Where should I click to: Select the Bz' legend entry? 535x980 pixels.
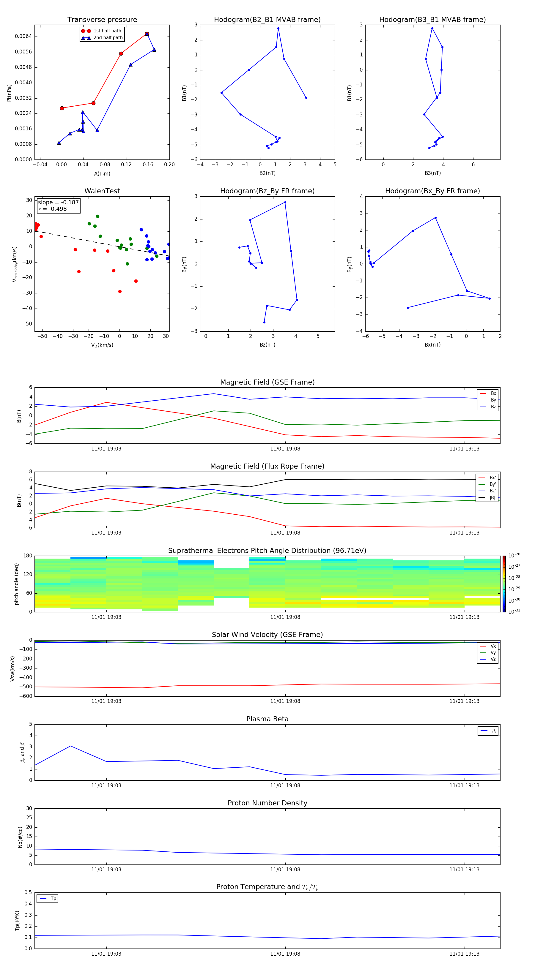point(487,491)
